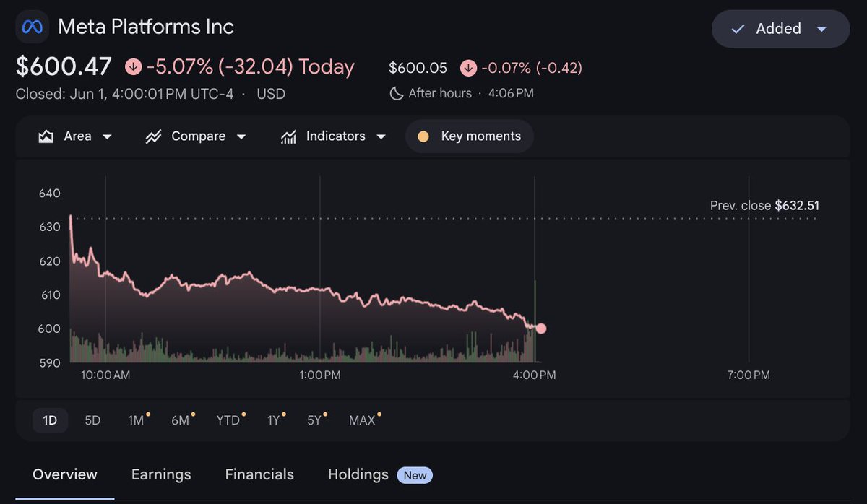Open the Financials tab
The width and height of the screenshot is (867, 504).
[259, 474]
